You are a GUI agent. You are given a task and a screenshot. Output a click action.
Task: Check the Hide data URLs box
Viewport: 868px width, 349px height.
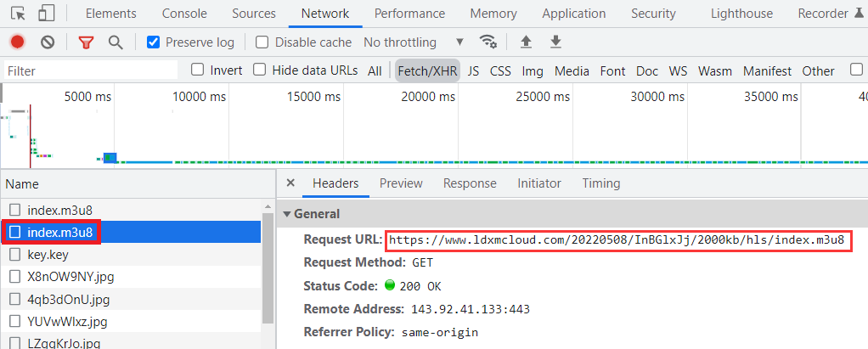point(260,70)
